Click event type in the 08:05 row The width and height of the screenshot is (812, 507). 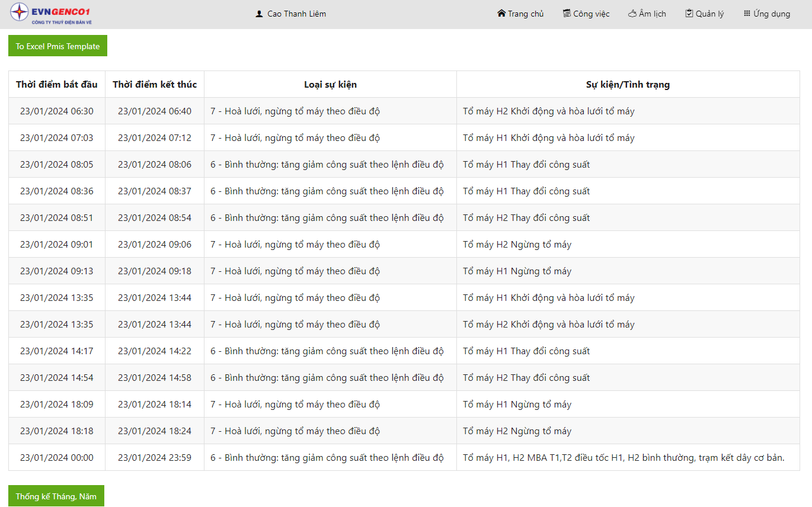tap(331, 164)
